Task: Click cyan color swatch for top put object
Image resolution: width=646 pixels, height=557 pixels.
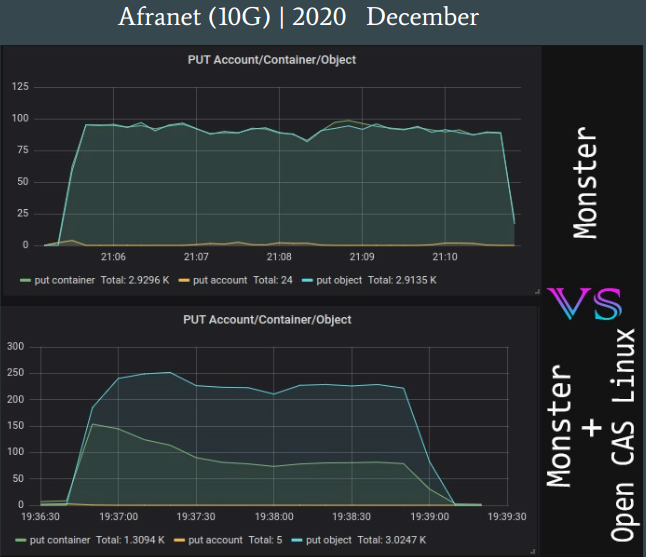Action: (x=307, y=281)
